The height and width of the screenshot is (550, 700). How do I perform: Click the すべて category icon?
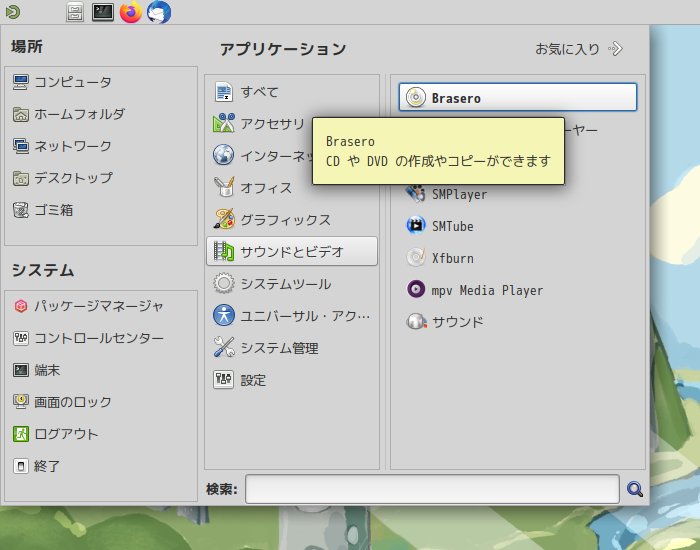(x=223, y=92)
